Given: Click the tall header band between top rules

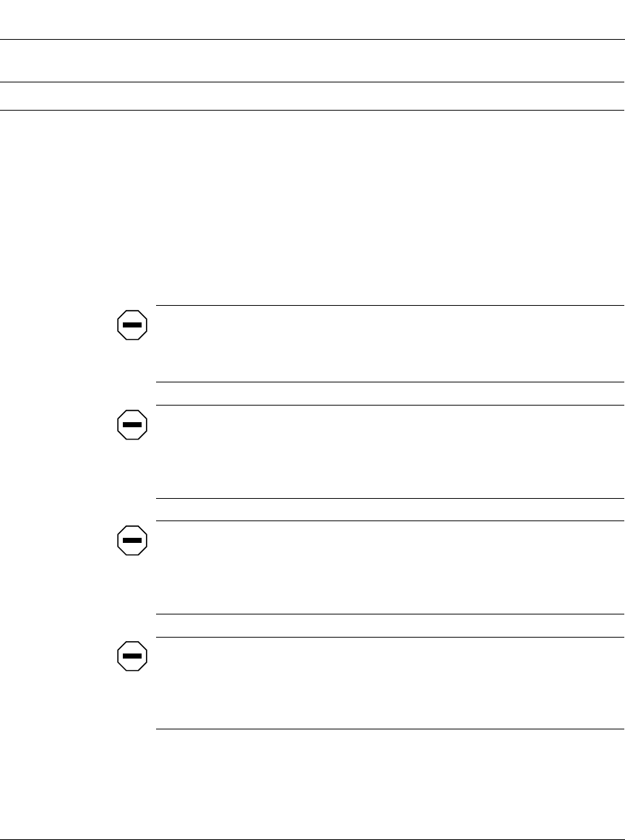Looking at the screenshot, I should point(312,61).
